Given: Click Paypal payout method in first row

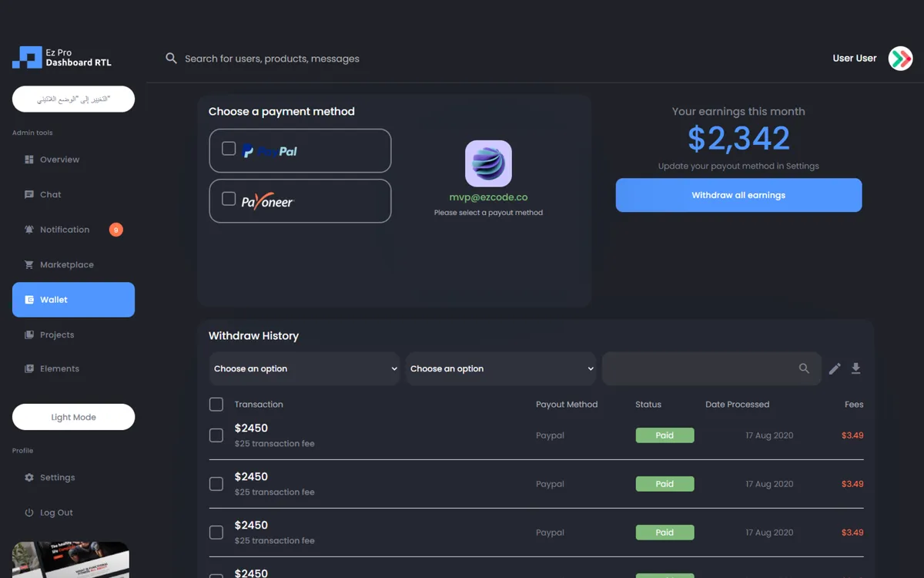Looking at the screenshot, I should click(550, 435).
